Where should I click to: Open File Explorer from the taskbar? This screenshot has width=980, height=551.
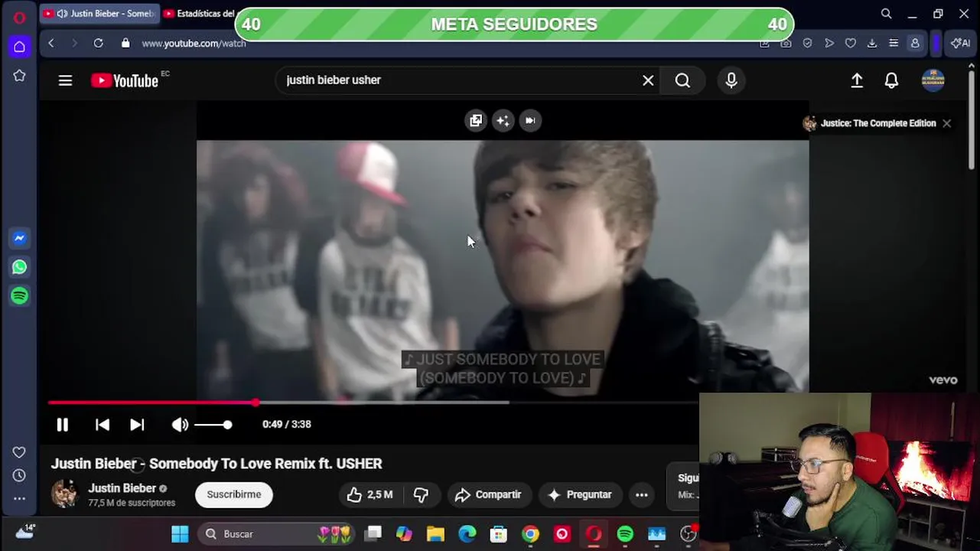tap(435, 534)
